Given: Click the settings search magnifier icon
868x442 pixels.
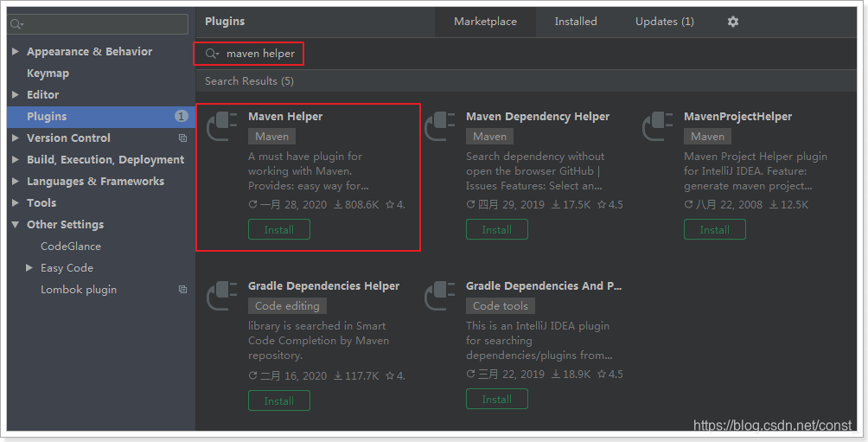Looking at the screenshot, I should tap(16, 24).
